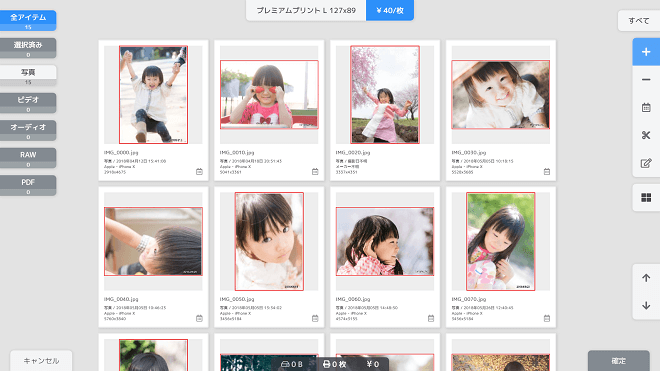Click the down arrow navigation icon
This screenshot has width=660, height=371.
[x=646, y=306]
